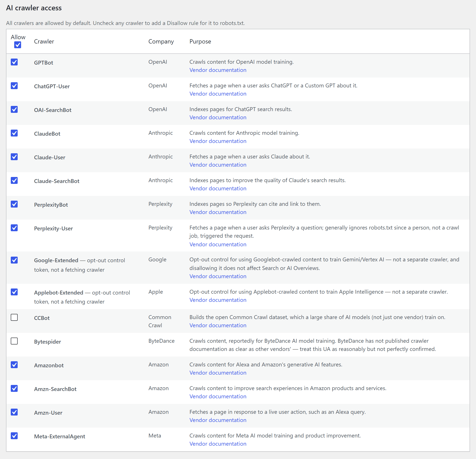The width and height of the screenshot is (476, 459).
Task: Click the Crawler column header
Action: point(44,42)
